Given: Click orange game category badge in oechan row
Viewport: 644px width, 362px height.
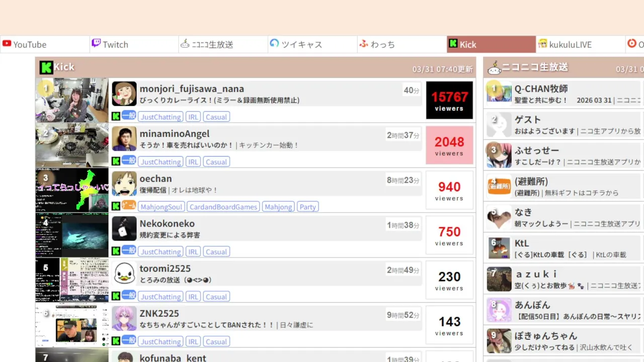Looking at the screenshot, I should click(129, 206).
